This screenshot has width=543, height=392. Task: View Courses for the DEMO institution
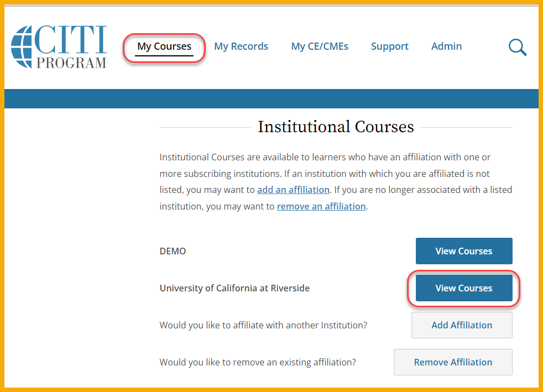(463, 251)
